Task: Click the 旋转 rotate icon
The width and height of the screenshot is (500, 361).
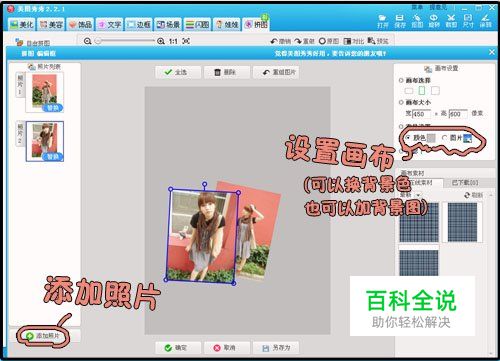Action: pyautogui.click(x=434, y=18)
